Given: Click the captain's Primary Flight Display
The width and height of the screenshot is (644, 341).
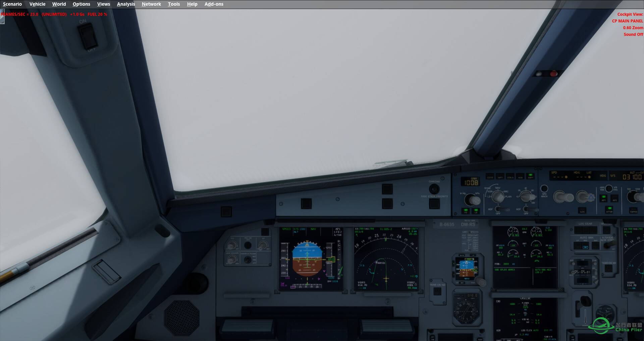Looking at the screenshot, I should [x=311, y=259].
